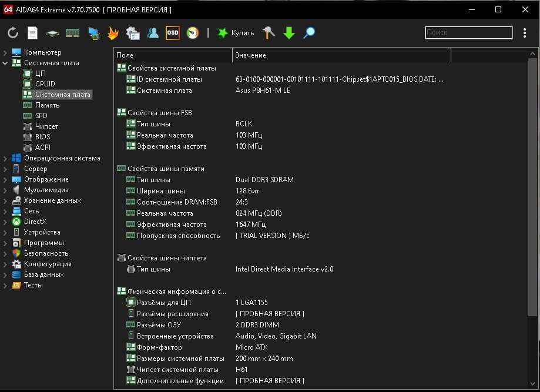Select the 1647 МГц value

click(x=251, y=225)
